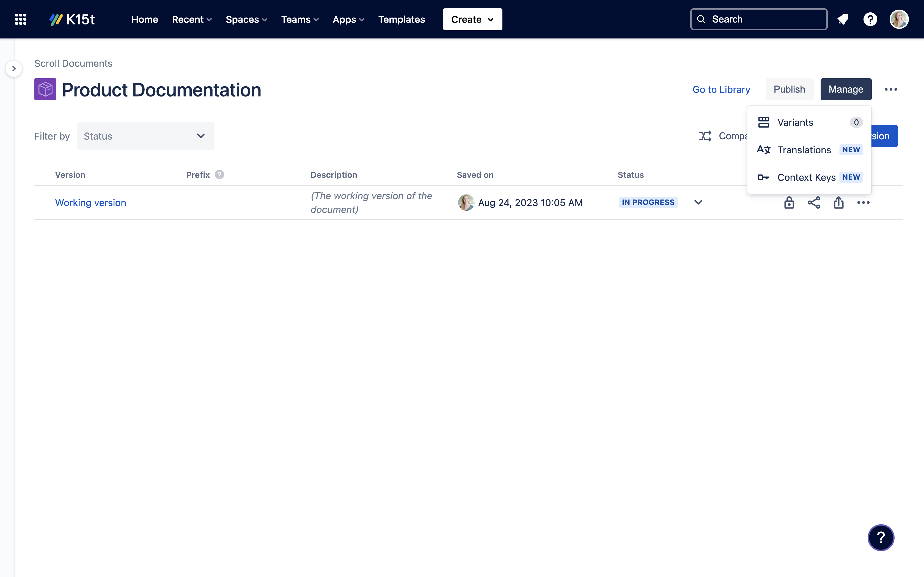Screen dimensions: 924x577
Task: Open your profile avatar in the navbar
Action: [x=898, y=19]
